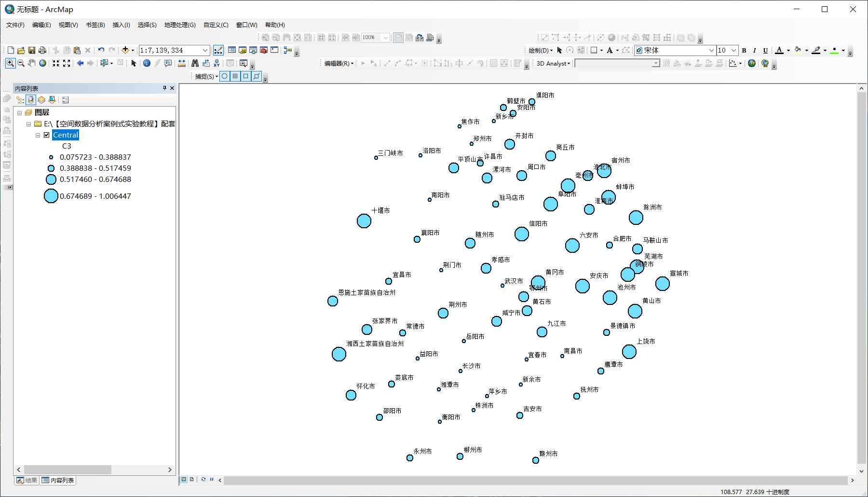
Task: Toggle Vertex Snapping button
Action: (x=246, y=76)
